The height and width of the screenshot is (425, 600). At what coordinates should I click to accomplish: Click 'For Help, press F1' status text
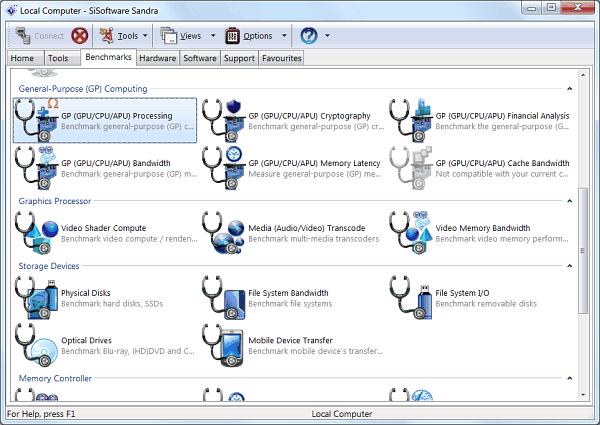pos(41,414)
